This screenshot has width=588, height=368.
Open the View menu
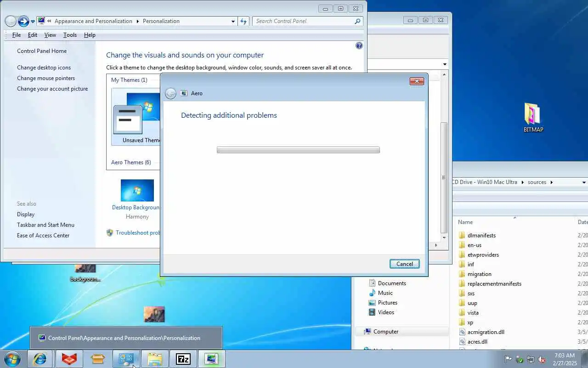coord(50,35)
